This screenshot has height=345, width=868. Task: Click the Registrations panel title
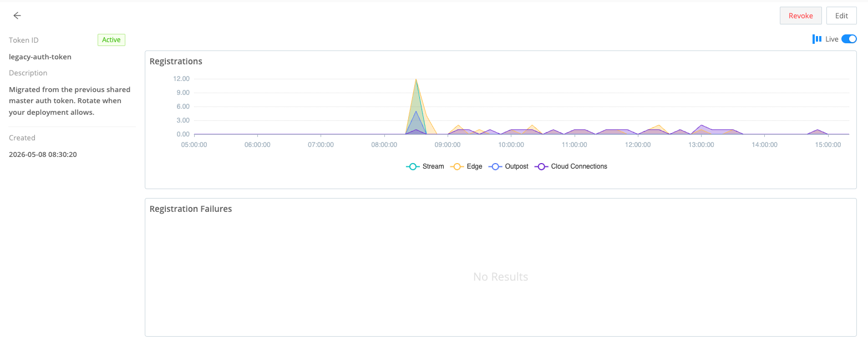tap(176, 61)
